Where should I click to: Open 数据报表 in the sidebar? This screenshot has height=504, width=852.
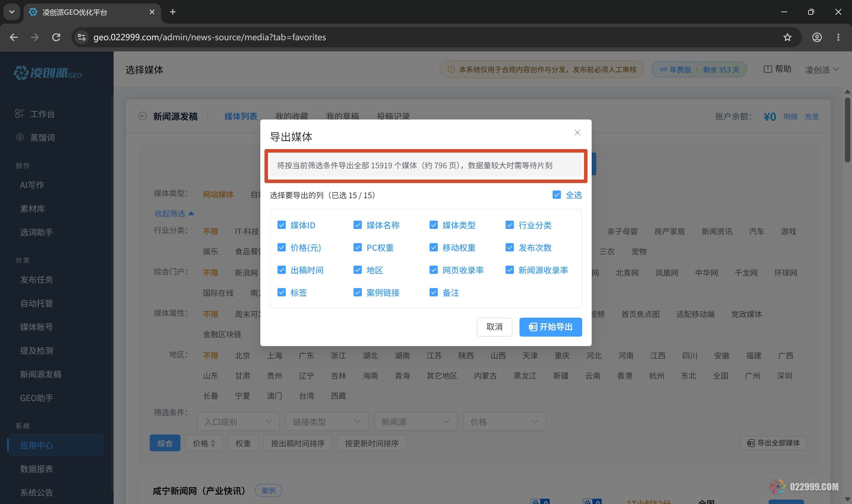pos(37,469)
